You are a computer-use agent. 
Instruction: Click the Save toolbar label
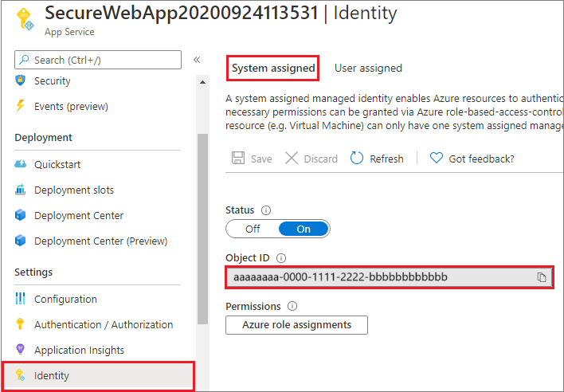261,159
